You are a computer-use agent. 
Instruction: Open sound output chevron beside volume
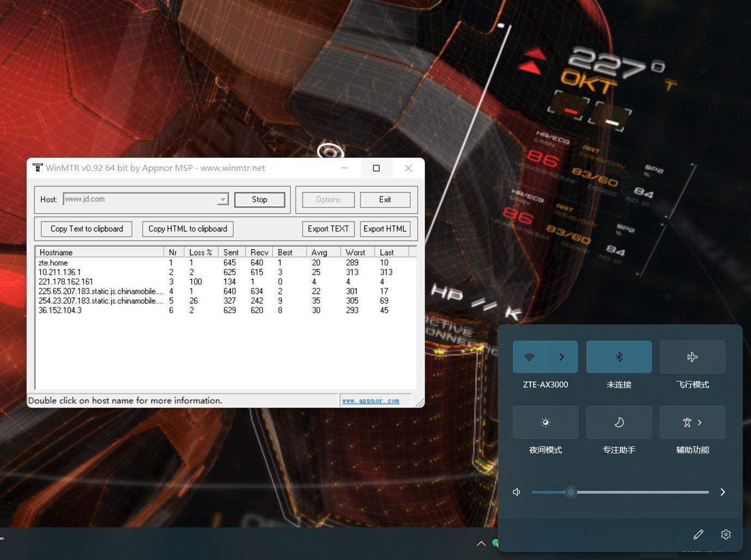tap(723, 492)
